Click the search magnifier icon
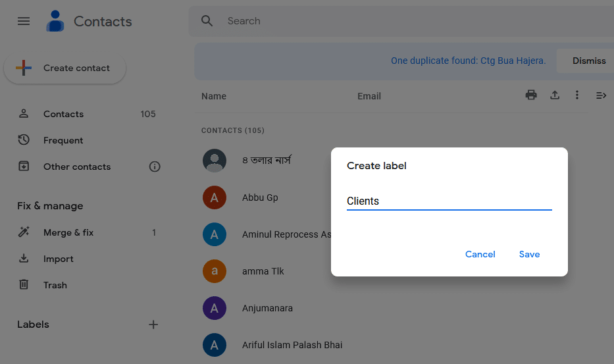The image size is (614, 364). (x=207, y=21)
